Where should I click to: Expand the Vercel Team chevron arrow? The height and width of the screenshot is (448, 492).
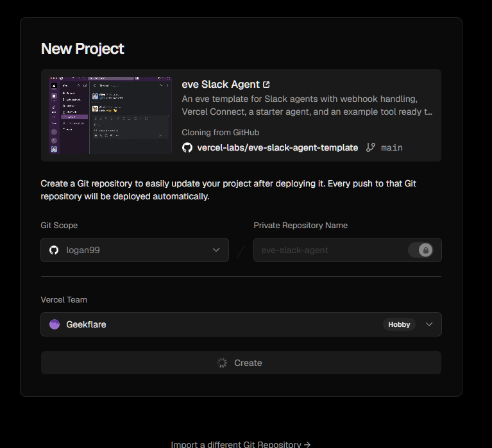[429, 324]
